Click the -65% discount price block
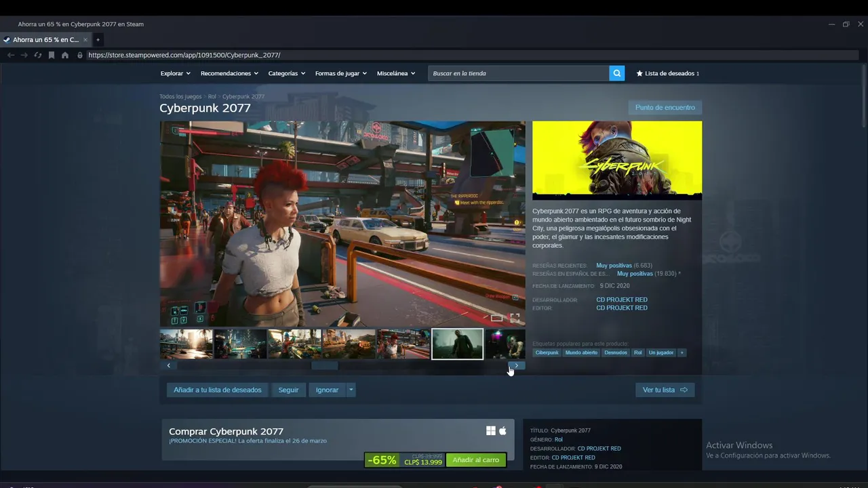 tap(405, 460)
